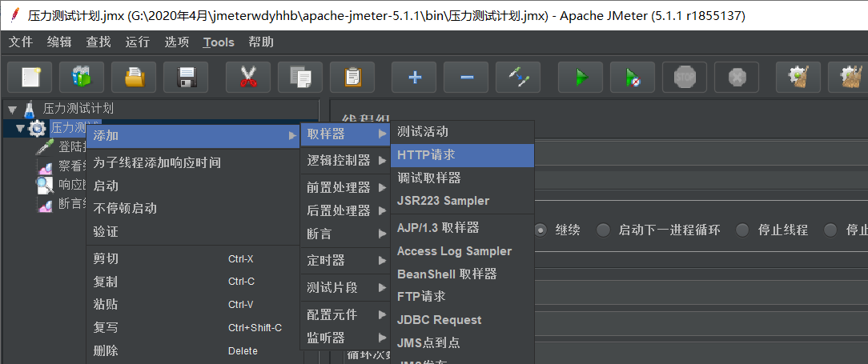Select the 继续 radio button
Screen dimensions: 868x364
coord(540,230)
